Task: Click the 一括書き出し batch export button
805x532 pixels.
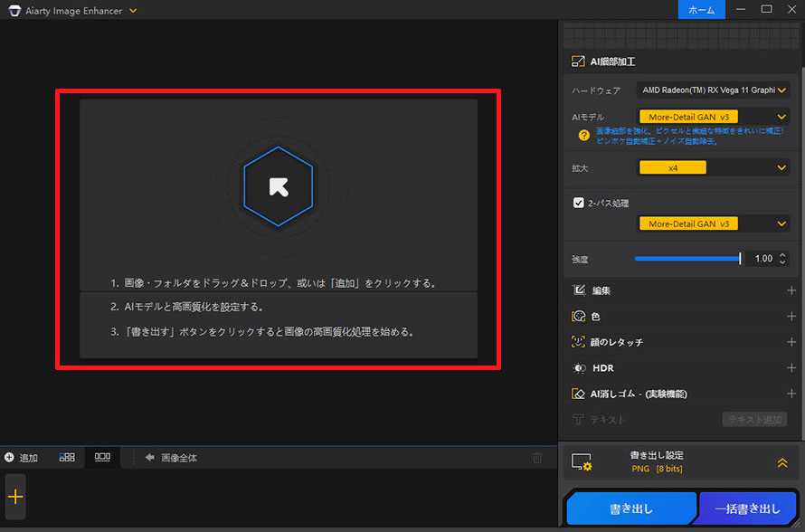Action: tap(747, 508)
